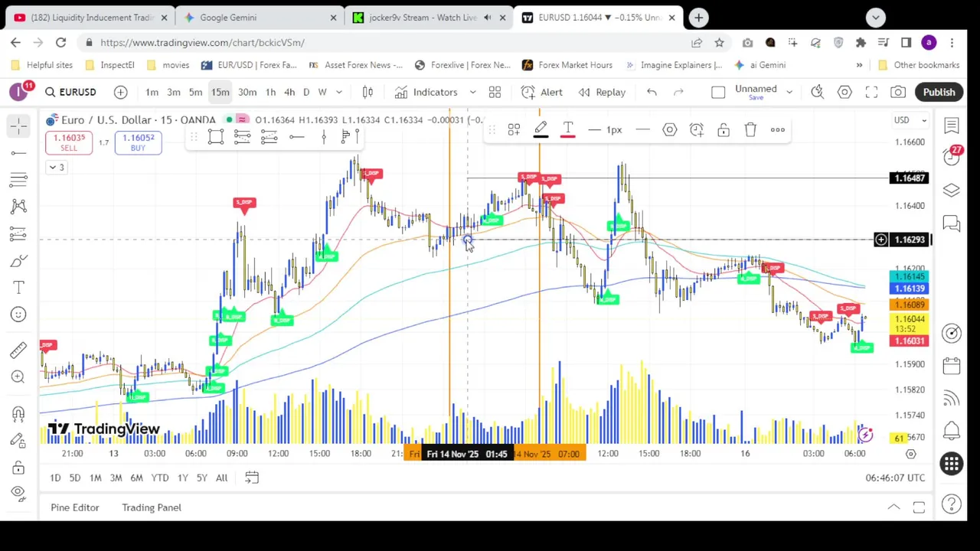The height and width of the screenshot is (551, 980).
Task: Open drawing templates icon in floating toolbar
Action: click(x=514, y=129)
